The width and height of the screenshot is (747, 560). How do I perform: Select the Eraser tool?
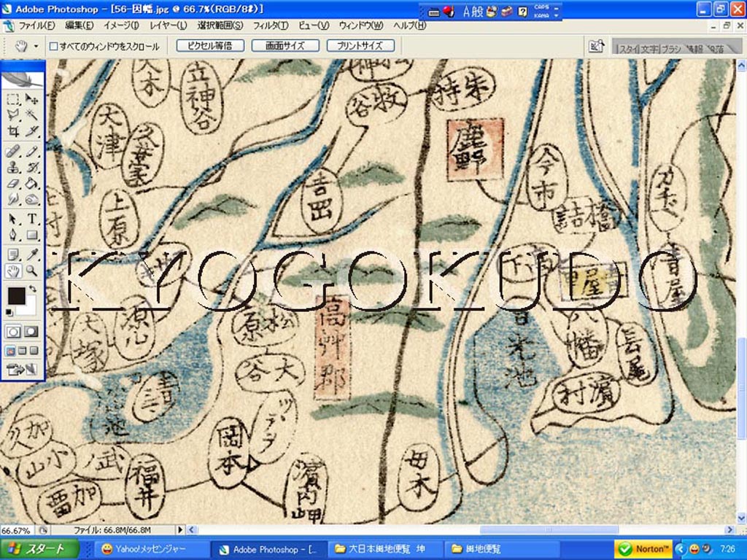click(x=13, y=183)
